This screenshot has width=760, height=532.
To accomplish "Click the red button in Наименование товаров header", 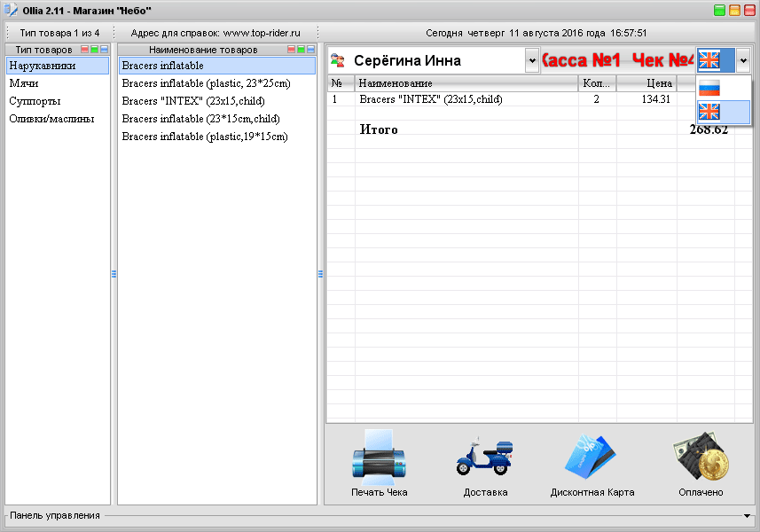I will [291, 50].
